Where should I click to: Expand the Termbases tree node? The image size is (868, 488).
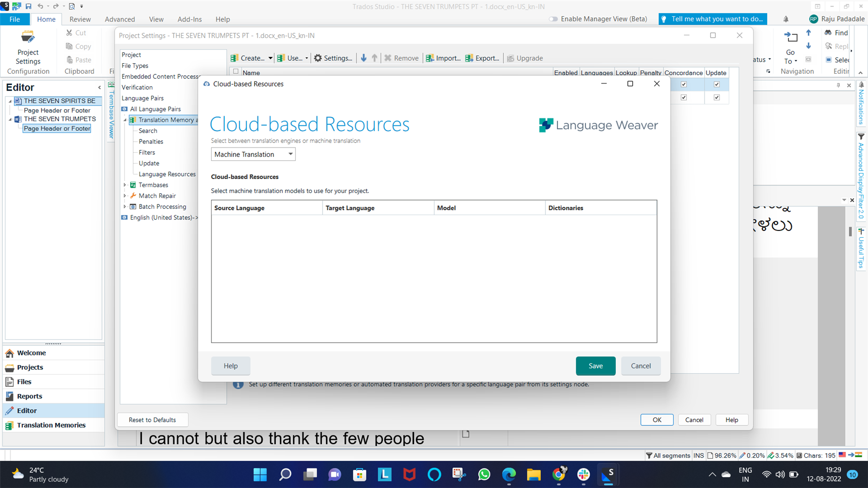(125, 185)
